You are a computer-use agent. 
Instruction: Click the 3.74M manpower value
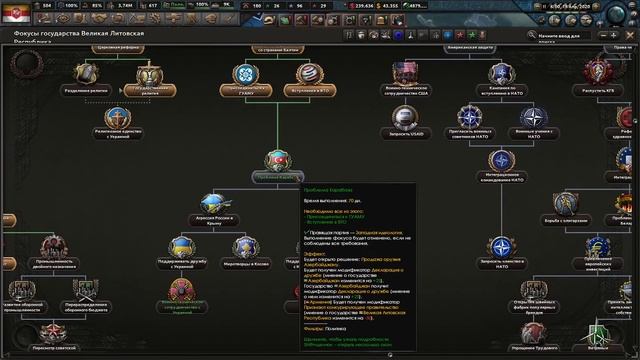pos(121,6)
